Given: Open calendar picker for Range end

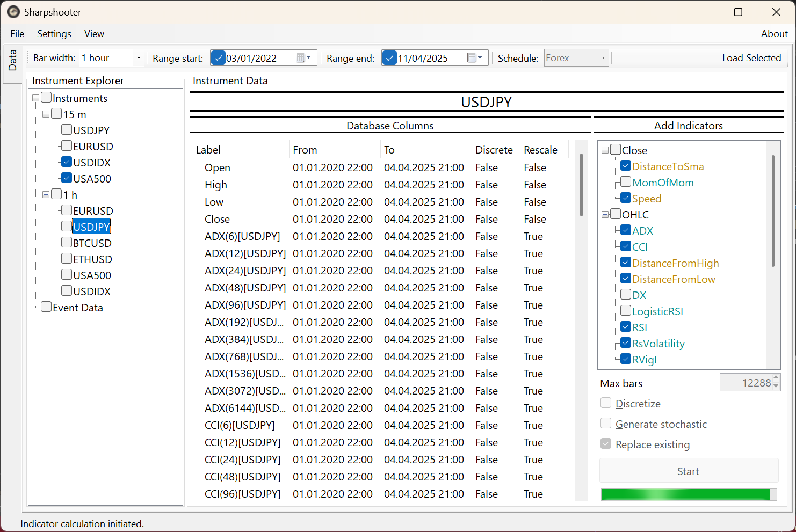Looking at the screenshot, I should click(x=475, y=57).
